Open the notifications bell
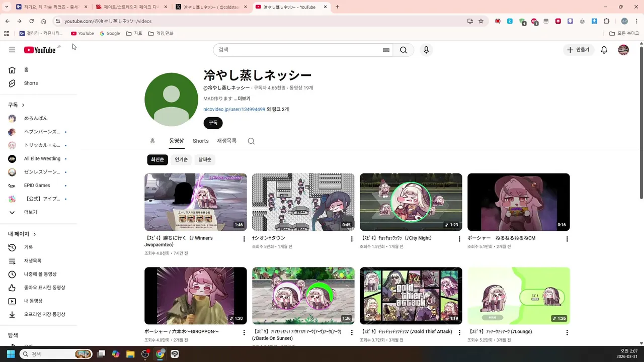Viewport: 644px width, 362px height. 604,50
